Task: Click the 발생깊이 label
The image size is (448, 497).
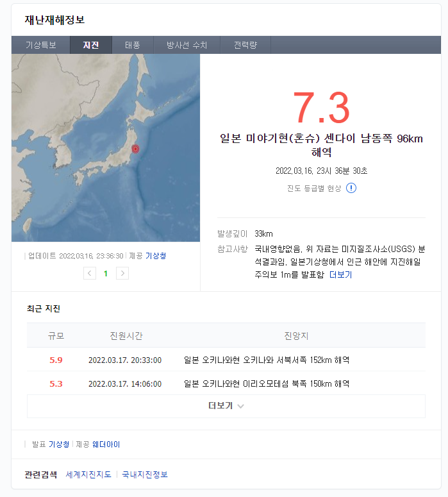Action: pyautogui.click(x=232, y=234)
